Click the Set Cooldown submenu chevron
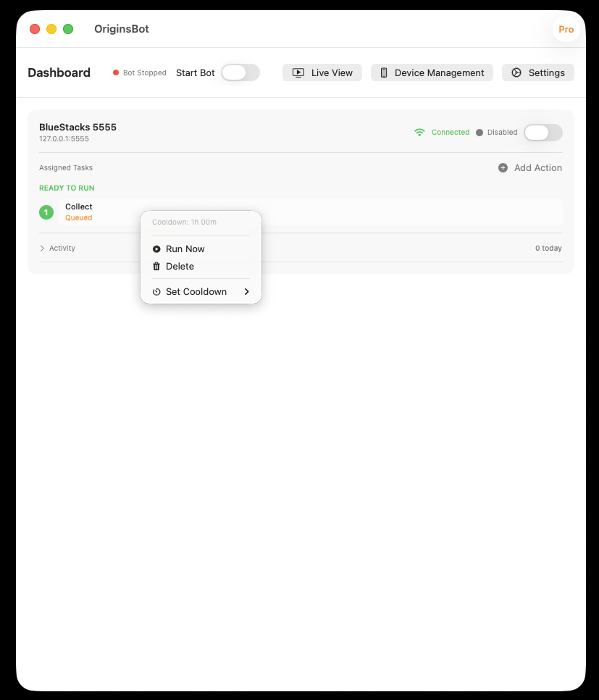The height and width of the screenshot is (700, 599). (x=246, y=291)
